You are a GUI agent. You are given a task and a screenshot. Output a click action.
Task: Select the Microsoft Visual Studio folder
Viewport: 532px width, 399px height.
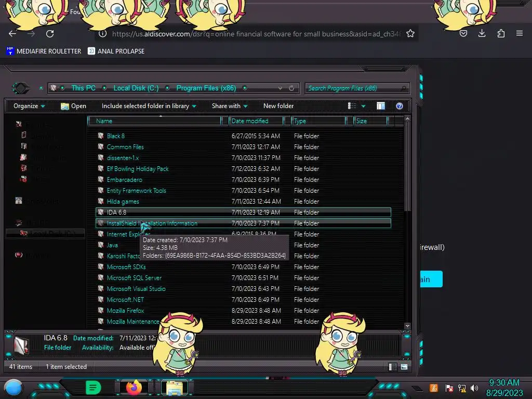[x=136, y=289]
